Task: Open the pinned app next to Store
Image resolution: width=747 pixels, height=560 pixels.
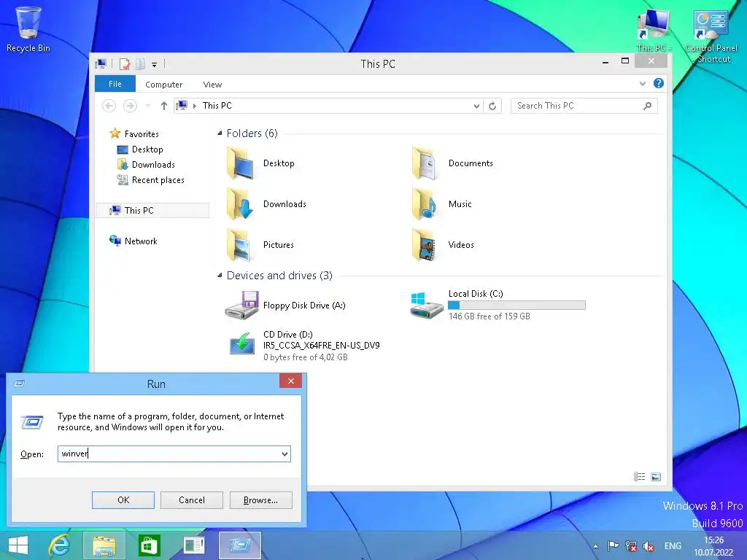Action: pyautogui.click(x=194, y=545)
